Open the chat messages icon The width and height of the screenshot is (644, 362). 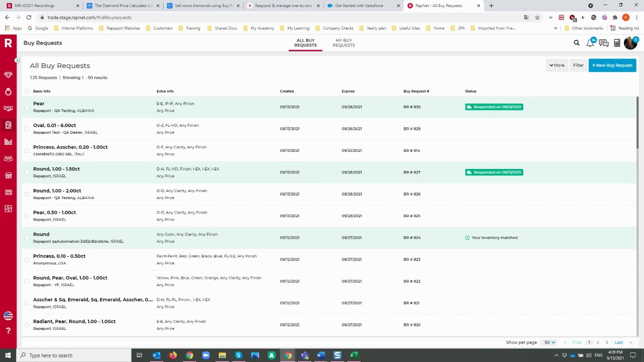pyautogui.click(x=603, y=43)
